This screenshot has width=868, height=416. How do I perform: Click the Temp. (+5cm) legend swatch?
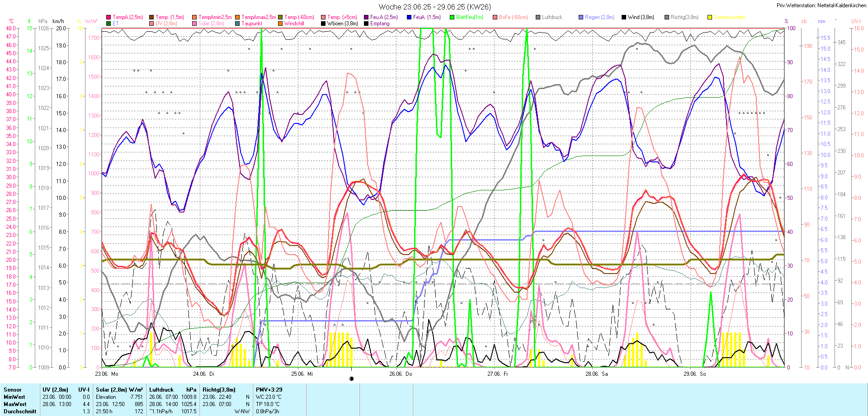pos(323,17)
